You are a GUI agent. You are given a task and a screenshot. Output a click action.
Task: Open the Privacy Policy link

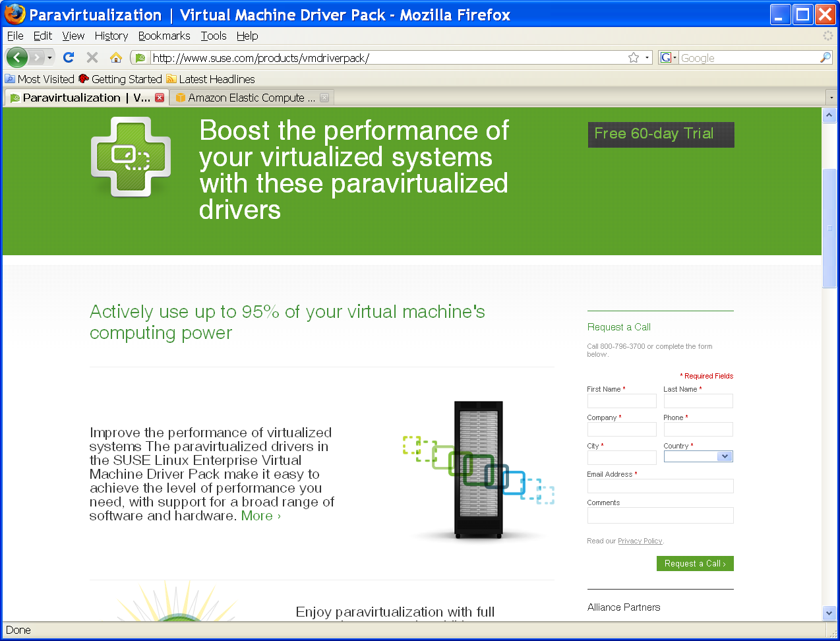(x=640, y=541)
